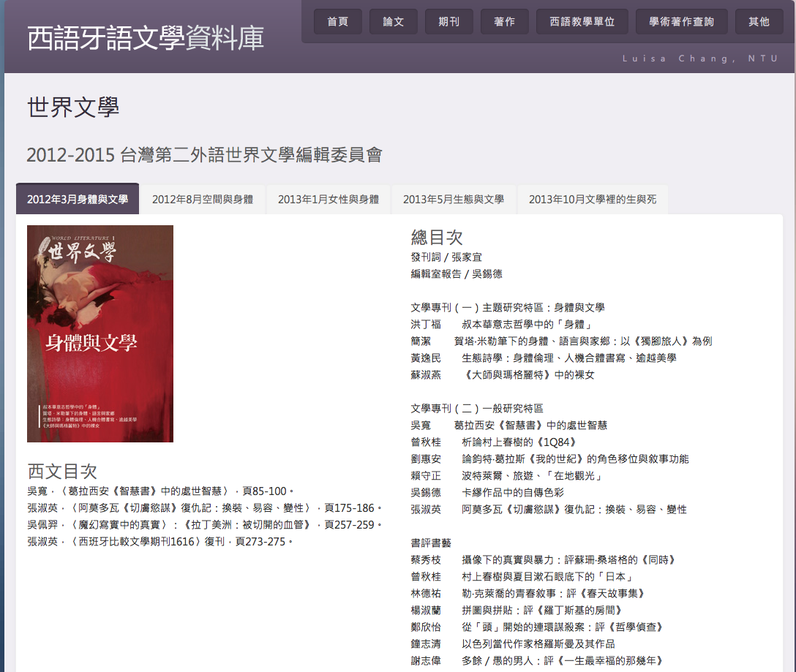
Task: Switch to the 2012年8月空間與身體 tab
Action: point(203,199)
